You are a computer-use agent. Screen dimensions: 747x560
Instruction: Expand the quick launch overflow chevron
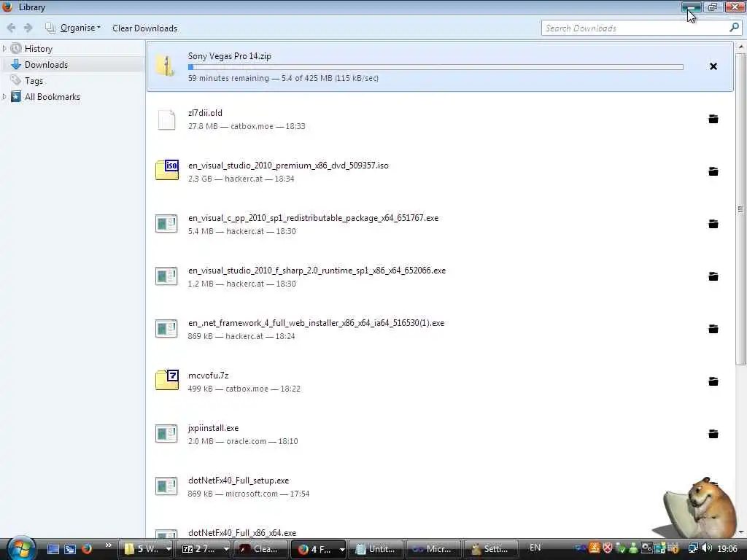(108, 545)
